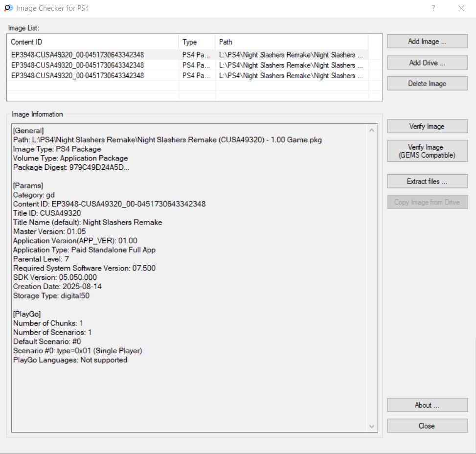The width and height of the screenshot is (476, 454).
Task: Click the scroll down arrow in Image Information
Action: point(371,427)
